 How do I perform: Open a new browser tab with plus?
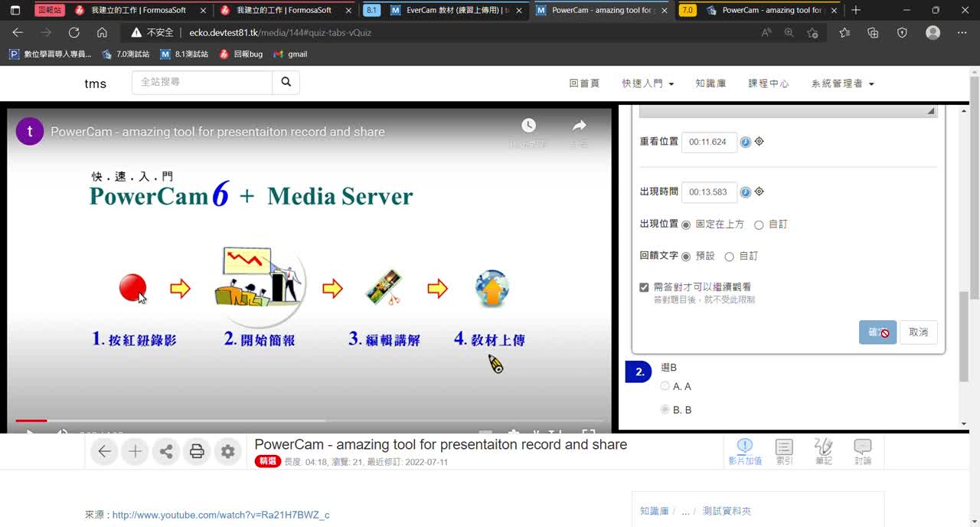coord(856,10)
